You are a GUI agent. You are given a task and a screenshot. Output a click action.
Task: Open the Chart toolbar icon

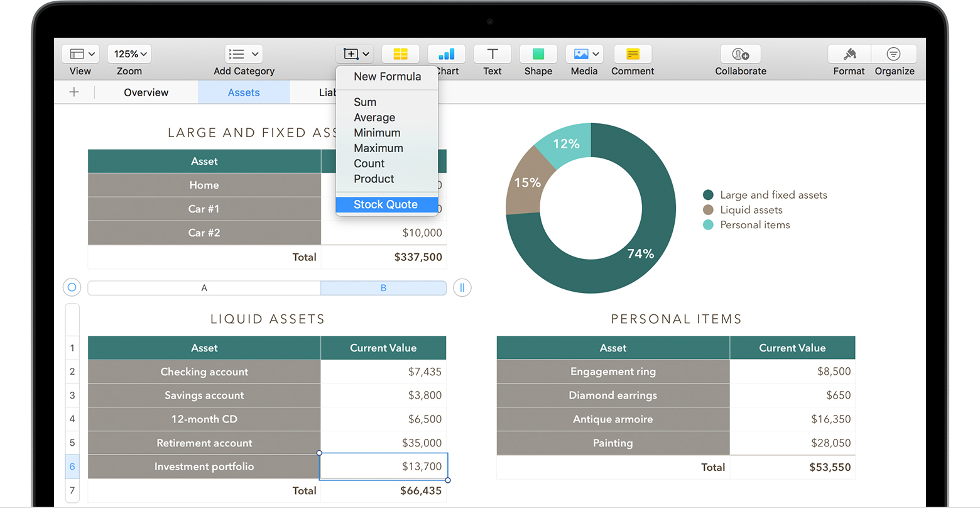447,54
